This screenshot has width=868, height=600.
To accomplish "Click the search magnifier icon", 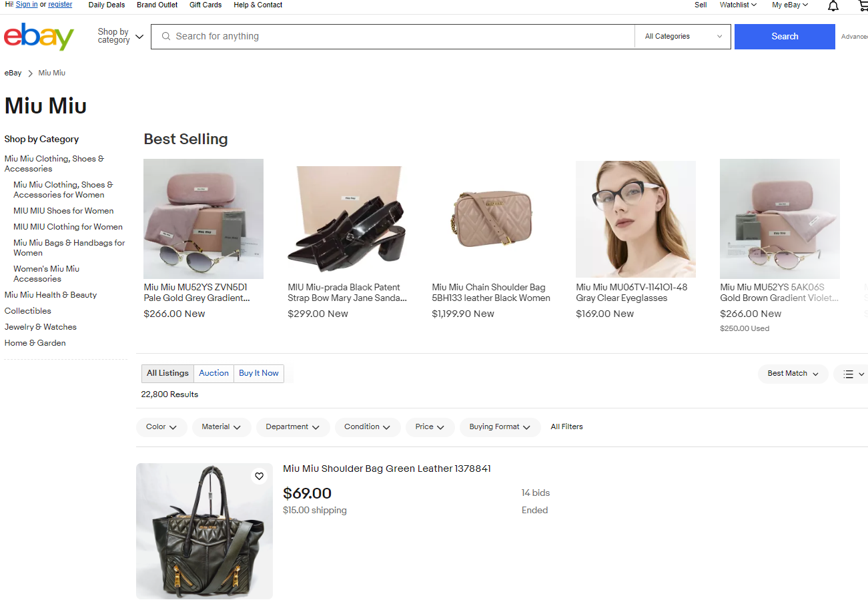I will click(x=165, y=36).
